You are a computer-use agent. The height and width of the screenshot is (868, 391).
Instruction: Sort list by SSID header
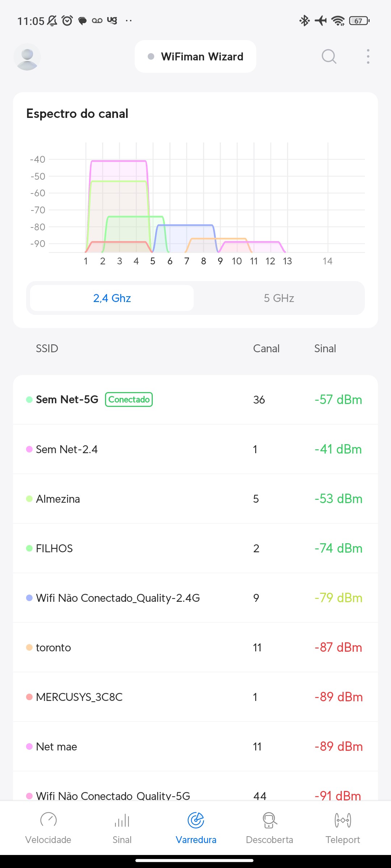pos(47,349)
